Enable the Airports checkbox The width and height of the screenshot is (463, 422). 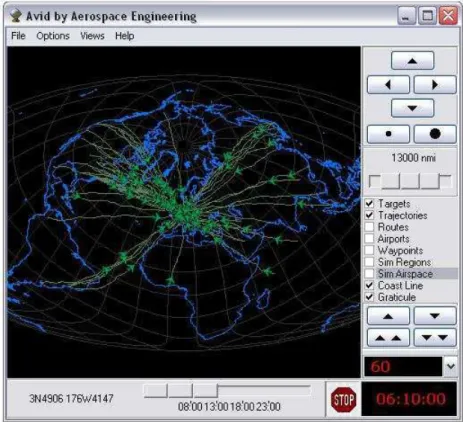[x=369, y=239]
